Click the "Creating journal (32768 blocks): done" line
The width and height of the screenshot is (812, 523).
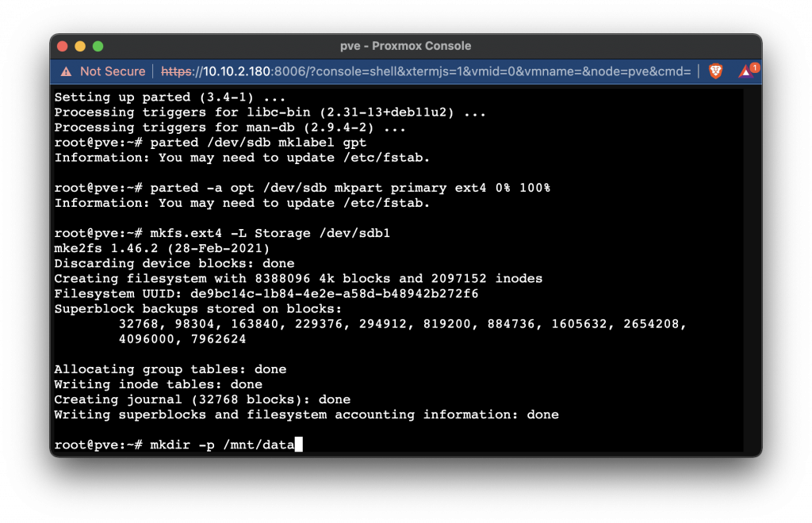(202, 399)
